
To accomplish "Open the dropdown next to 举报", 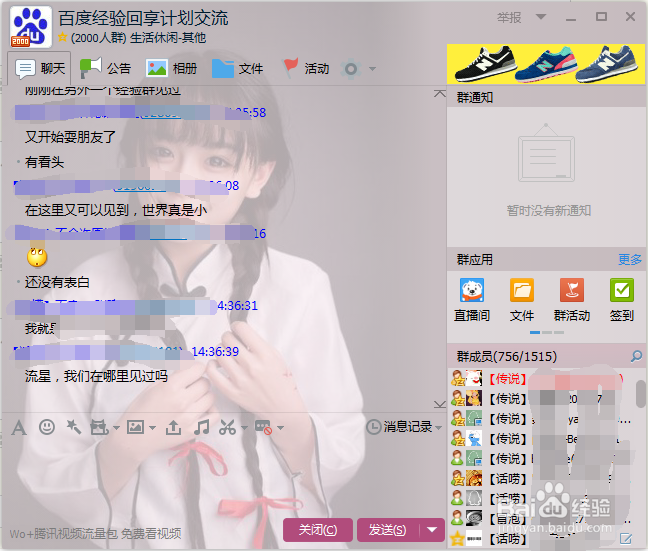I will click(x=541, y=17).
